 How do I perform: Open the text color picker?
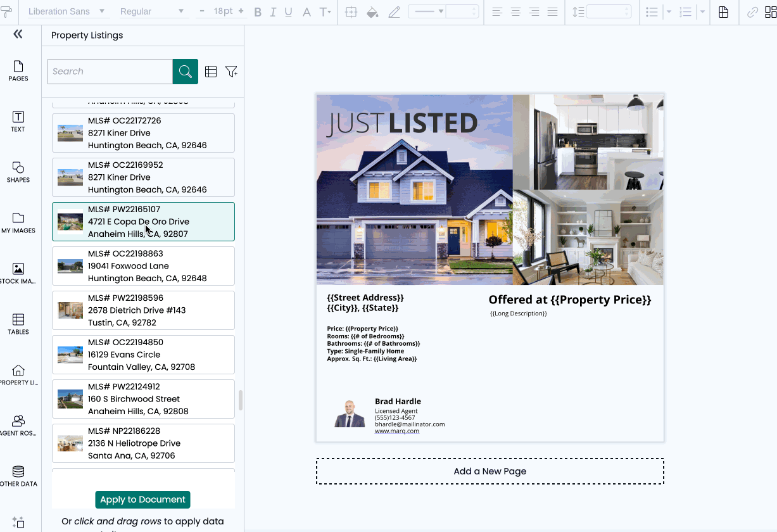[306, 12]
